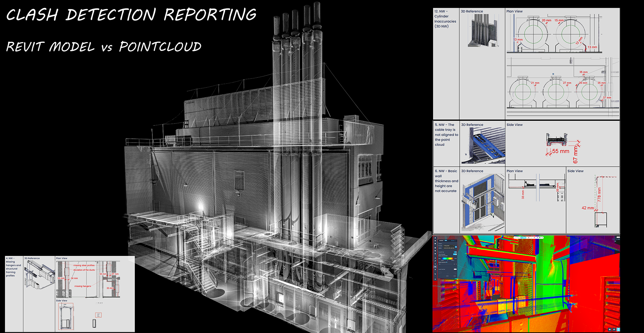Click the rainbow color scale bar
The width and height of the screenshot is (644, 333).
(447, 259)
